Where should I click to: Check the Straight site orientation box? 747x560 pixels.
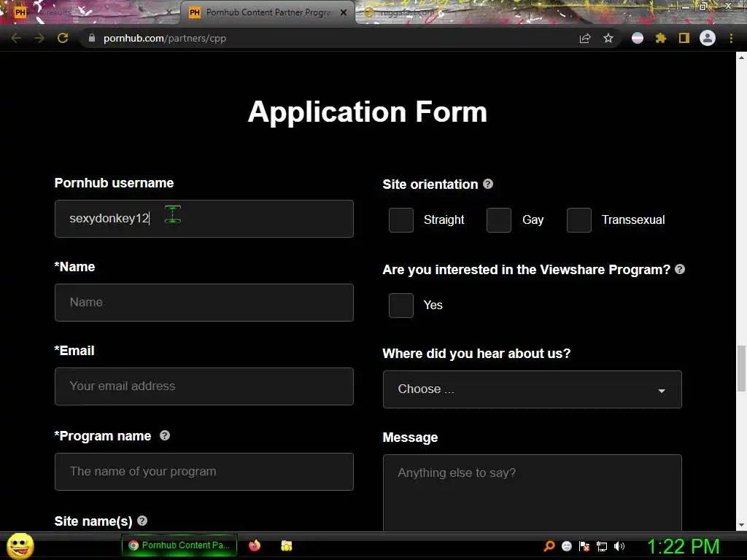401,220
